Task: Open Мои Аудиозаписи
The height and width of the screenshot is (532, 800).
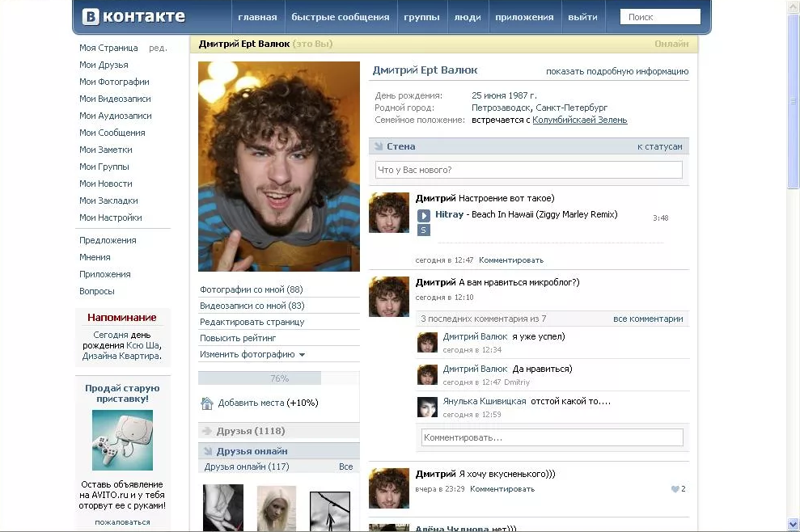Action: [x=116, y=116]
